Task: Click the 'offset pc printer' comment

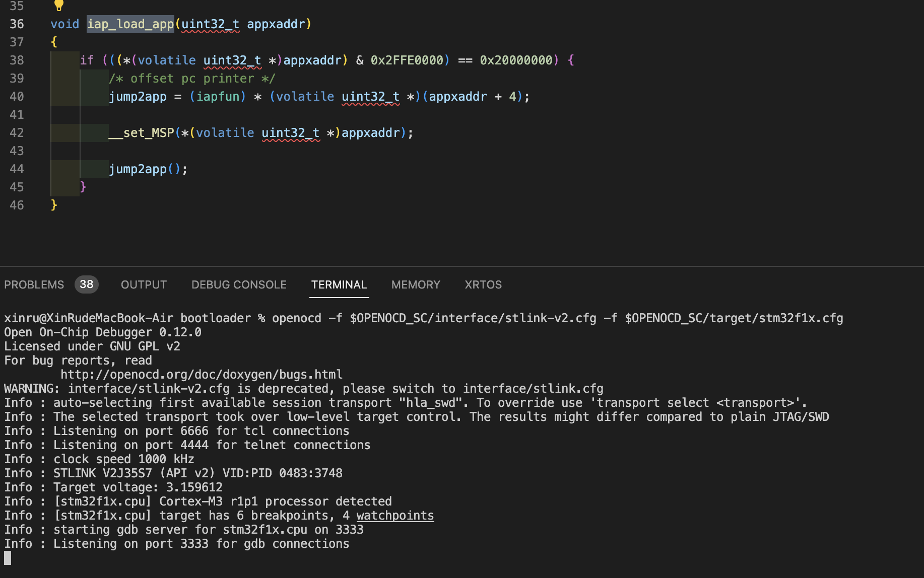Action: [x=192, y=79]
